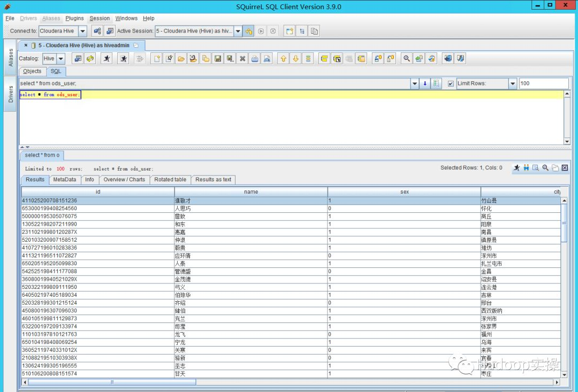Open the Plugins menu
The height and width of the screenshot is (392, 578).
coord(74,18)
